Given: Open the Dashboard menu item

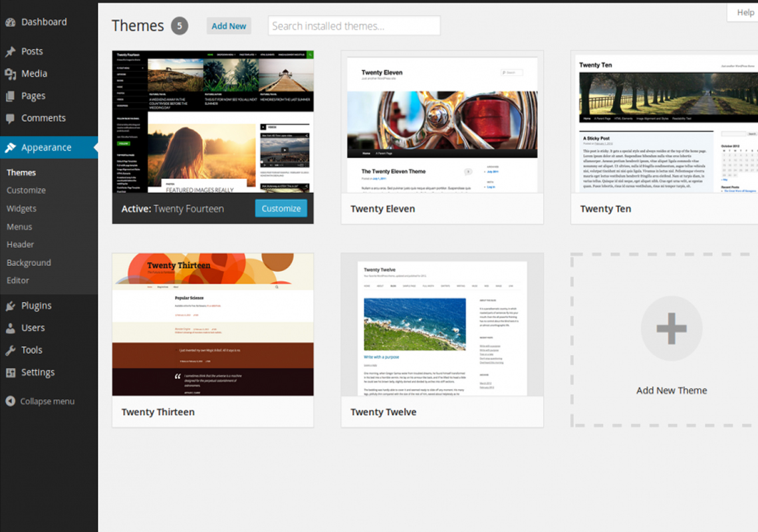Looking at the screenshot, I should [x=44, y=22].
